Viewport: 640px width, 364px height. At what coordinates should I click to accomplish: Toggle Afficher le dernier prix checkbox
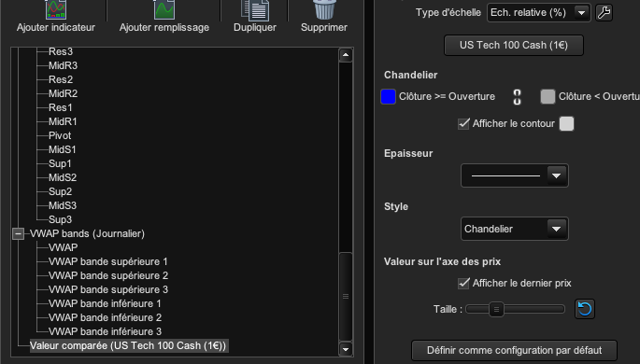point(463,284)
